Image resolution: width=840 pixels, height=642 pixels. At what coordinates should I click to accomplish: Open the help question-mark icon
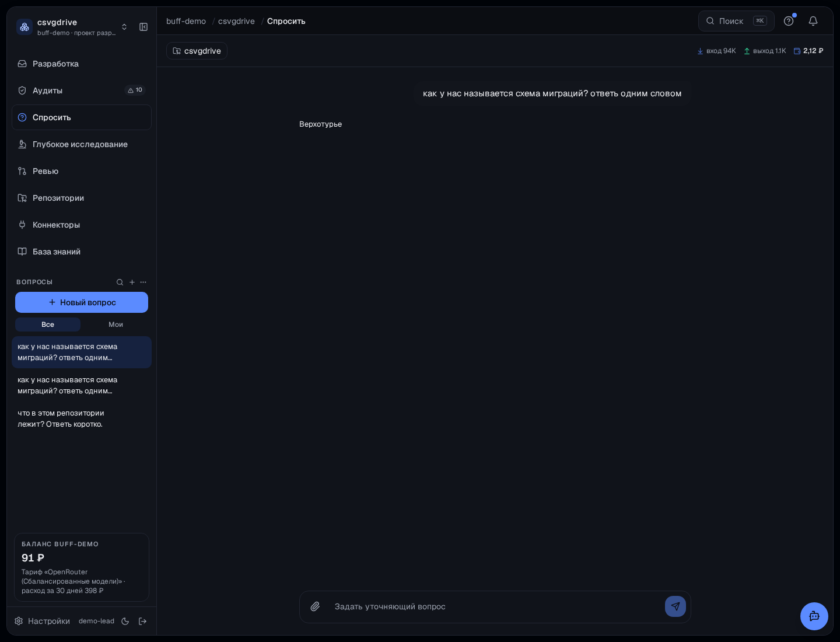pyautogui.click(x=789, y=21)
